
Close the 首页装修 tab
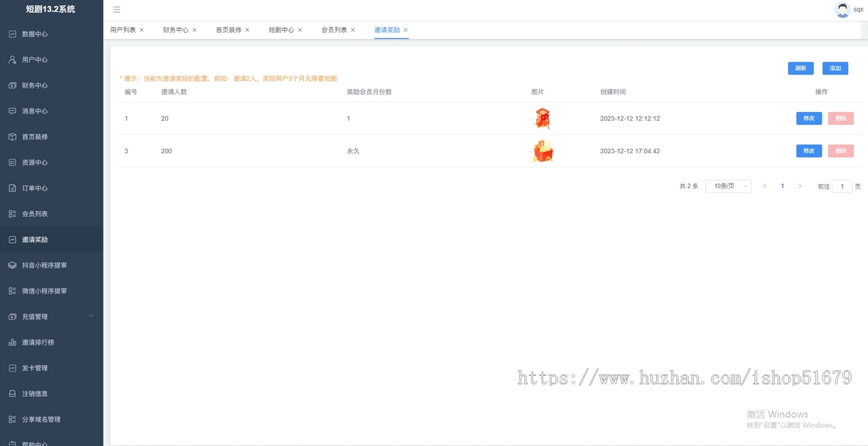pyautogui.click(x=247, y=30)
